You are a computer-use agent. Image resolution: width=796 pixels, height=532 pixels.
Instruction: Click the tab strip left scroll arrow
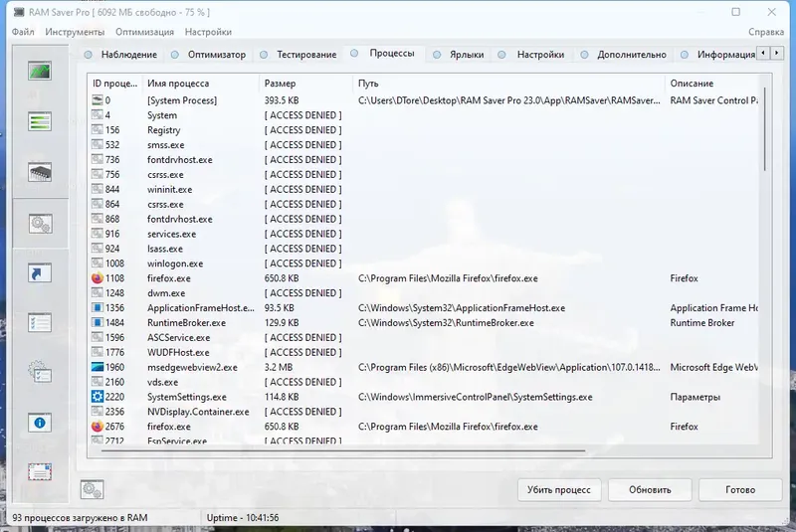[763, 53]
